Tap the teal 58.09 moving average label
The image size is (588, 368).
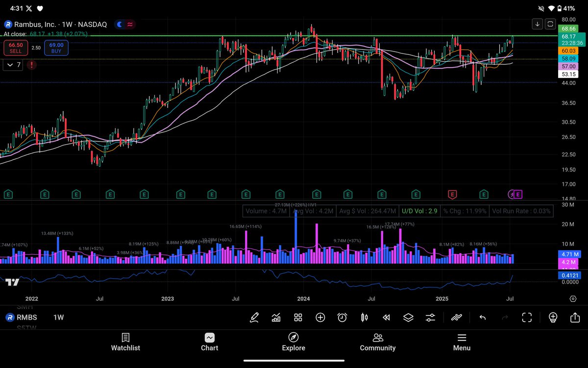[568, 59]
